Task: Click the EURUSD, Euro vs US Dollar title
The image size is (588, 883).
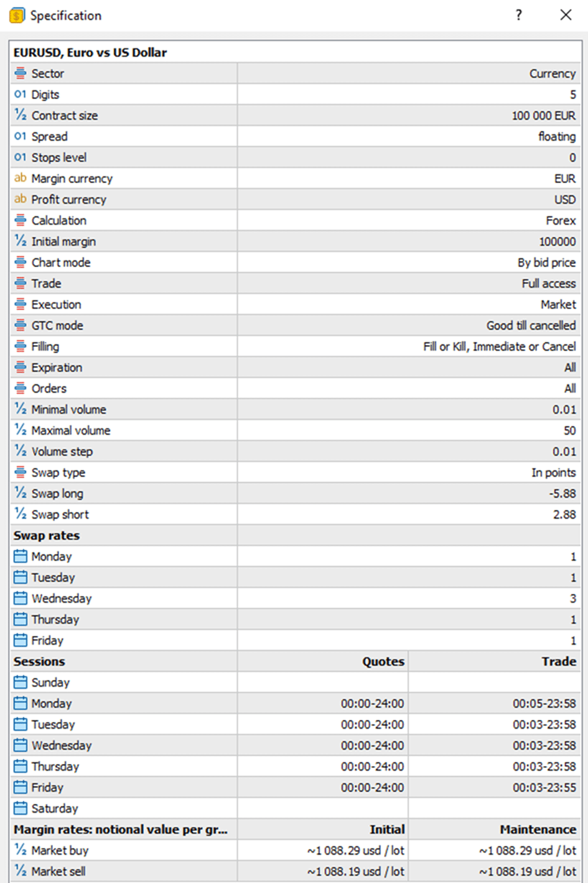Action: (x=90, y=52)
